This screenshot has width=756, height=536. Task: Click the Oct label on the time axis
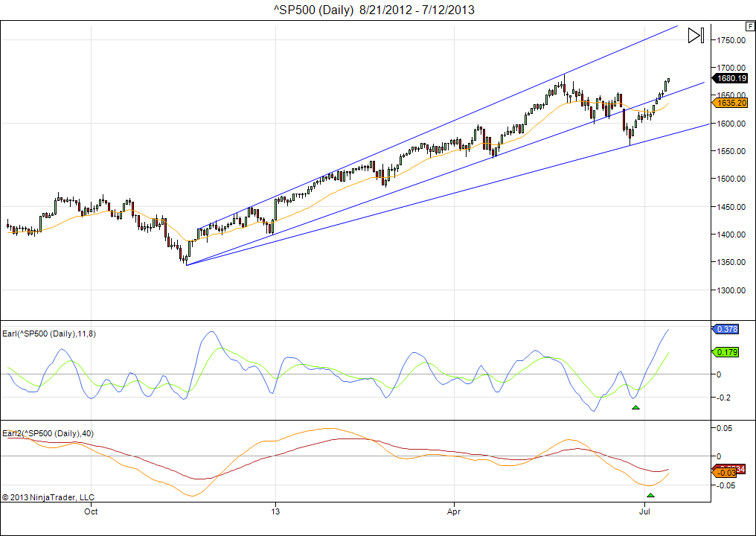(91, 511)
